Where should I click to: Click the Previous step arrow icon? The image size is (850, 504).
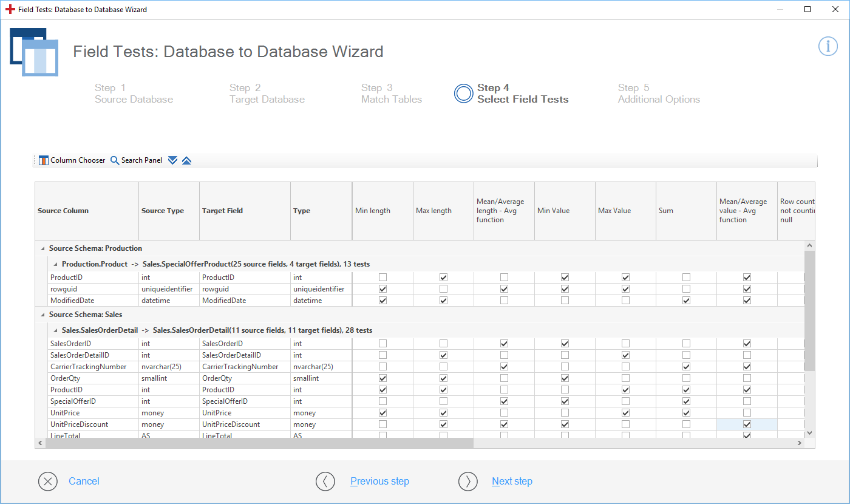click(x=325, y=481)
